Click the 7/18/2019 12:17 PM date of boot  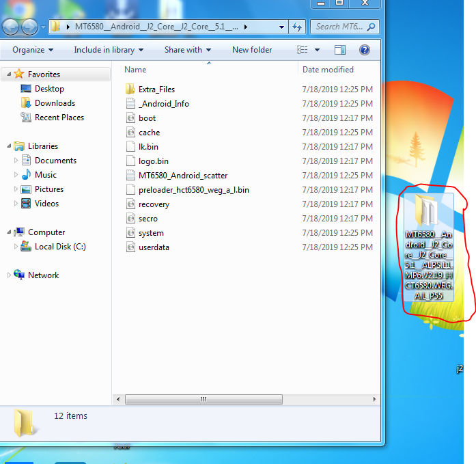coord(337,118)
